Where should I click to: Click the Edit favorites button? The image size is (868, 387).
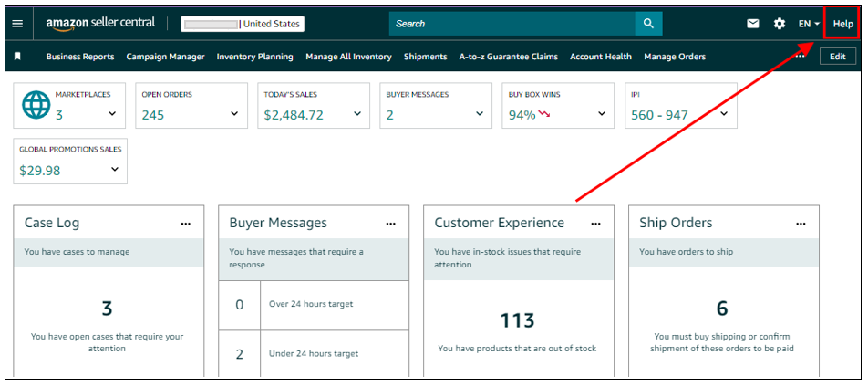click(x=838, y=57)
